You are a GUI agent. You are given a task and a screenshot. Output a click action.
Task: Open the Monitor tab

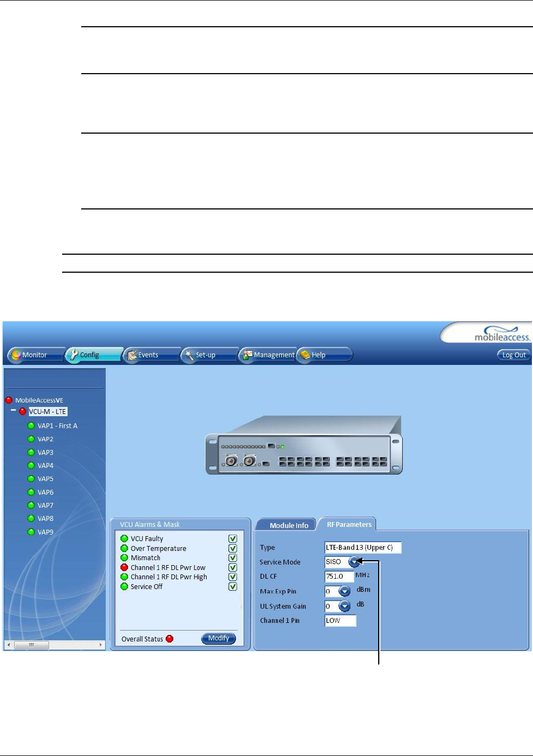(36, 355)
